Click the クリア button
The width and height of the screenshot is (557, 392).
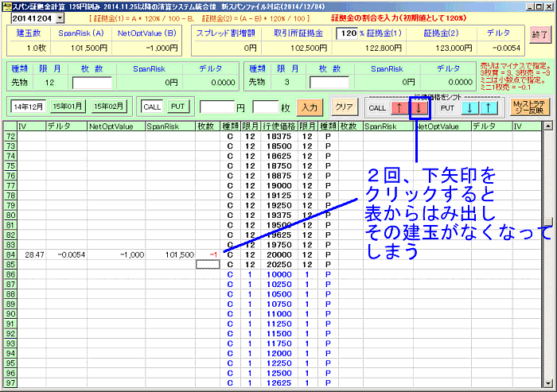(x=345, y=107)
